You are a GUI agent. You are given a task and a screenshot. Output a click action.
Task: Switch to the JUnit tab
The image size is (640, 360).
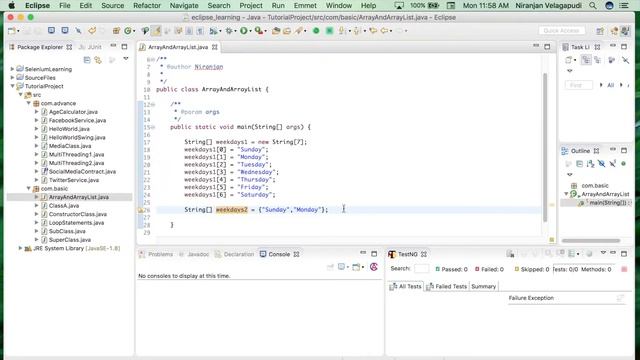[x=91, y=47]
